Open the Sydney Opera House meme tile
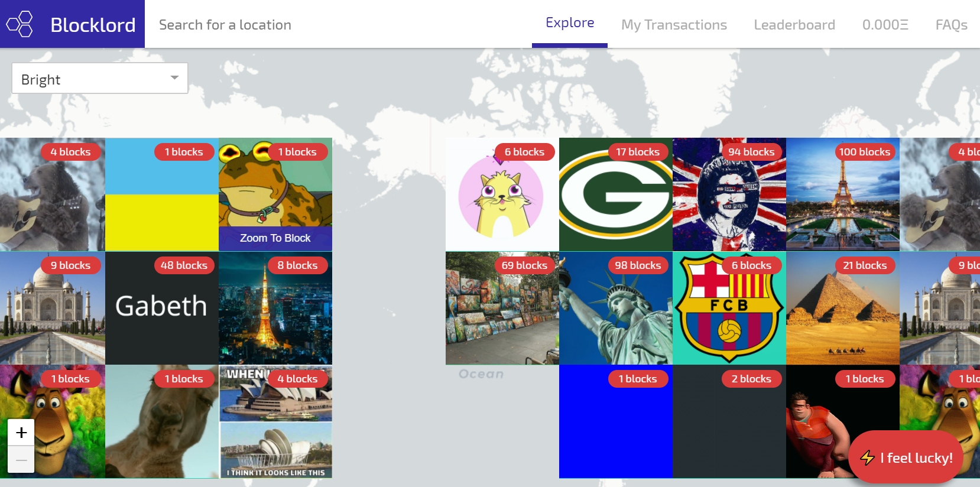 275,421
